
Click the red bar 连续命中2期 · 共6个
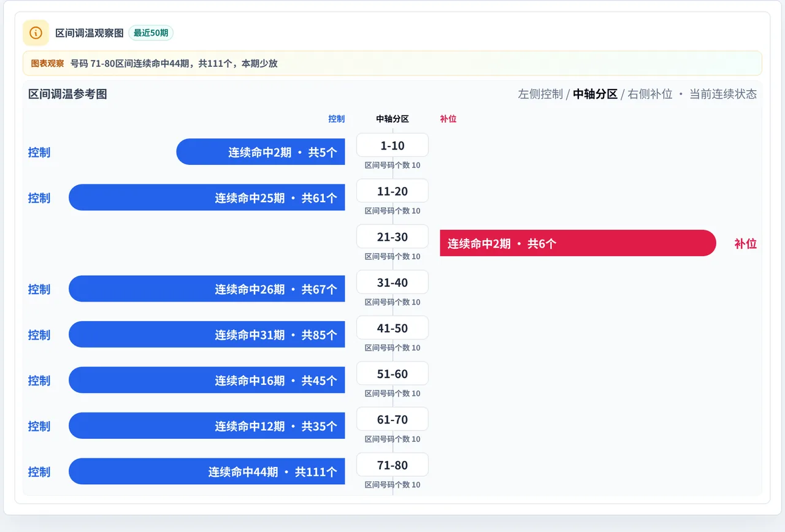coord(578,243)
